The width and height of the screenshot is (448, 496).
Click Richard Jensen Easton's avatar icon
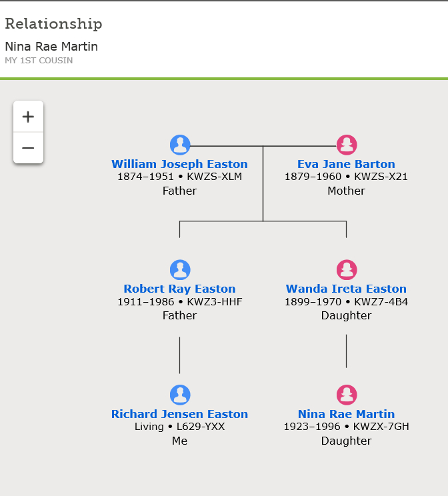coord(180,395)
